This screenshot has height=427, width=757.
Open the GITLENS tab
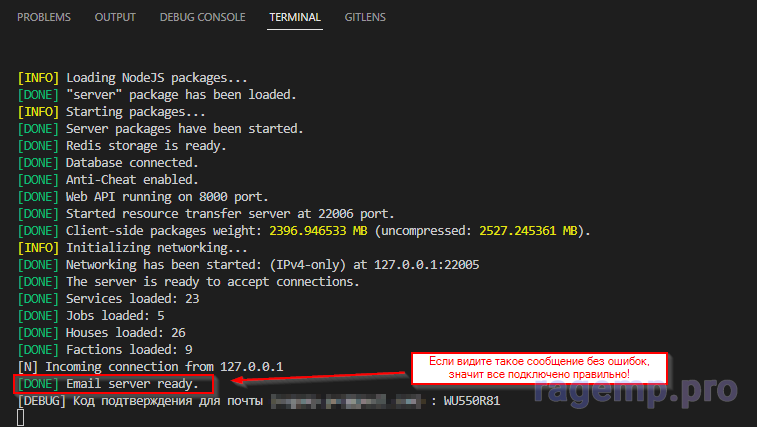pyautogui.click(x=365, y=18)
